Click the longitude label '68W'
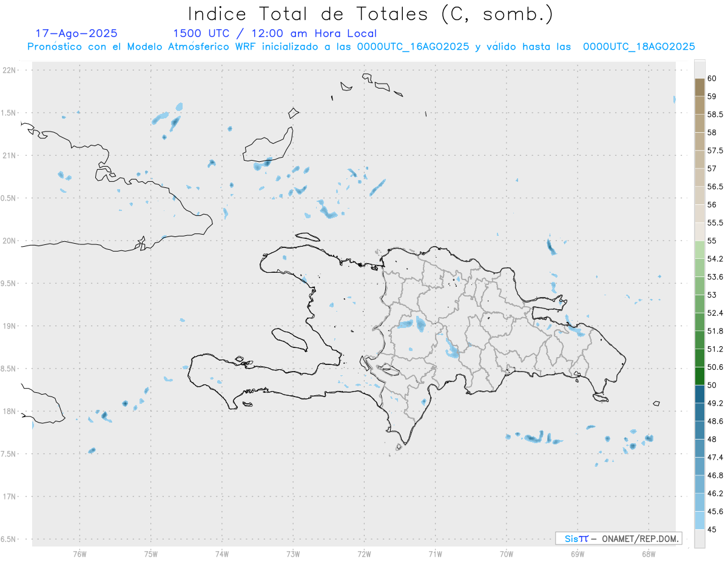Image resolution: width=728 pixels, height=562 pixels. coord(648,554)
